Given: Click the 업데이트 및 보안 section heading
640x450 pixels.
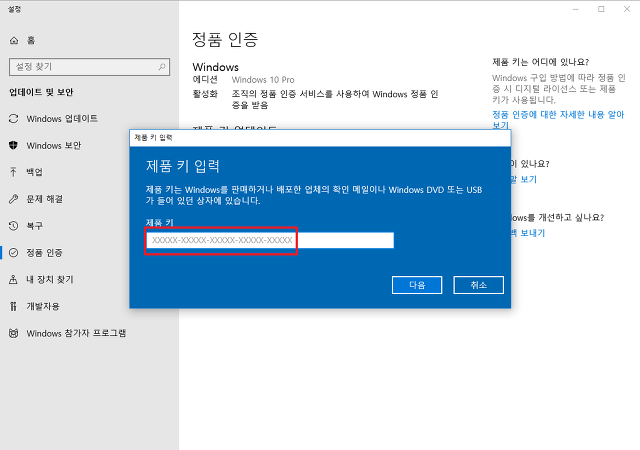Looking at the screenshot, I should coord(41,92).
